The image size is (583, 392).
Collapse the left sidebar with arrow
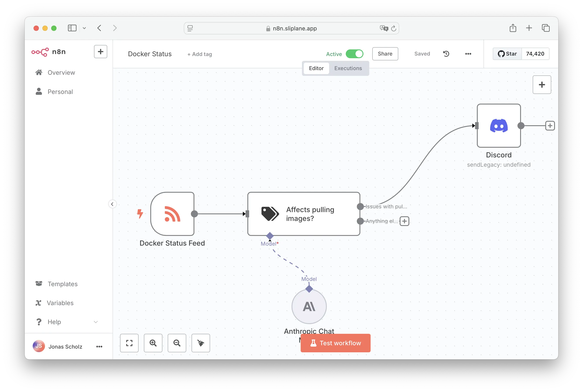coord(112,204)
